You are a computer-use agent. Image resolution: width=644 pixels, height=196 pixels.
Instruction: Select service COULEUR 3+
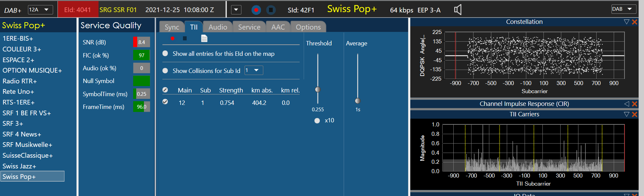pyautogui.click(x=22, y=49)
